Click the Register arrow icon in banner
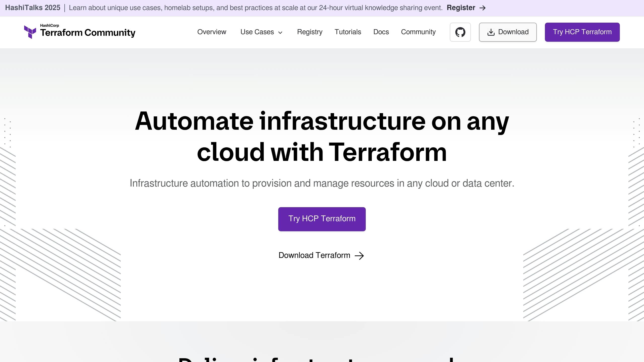 pos(482,8)
